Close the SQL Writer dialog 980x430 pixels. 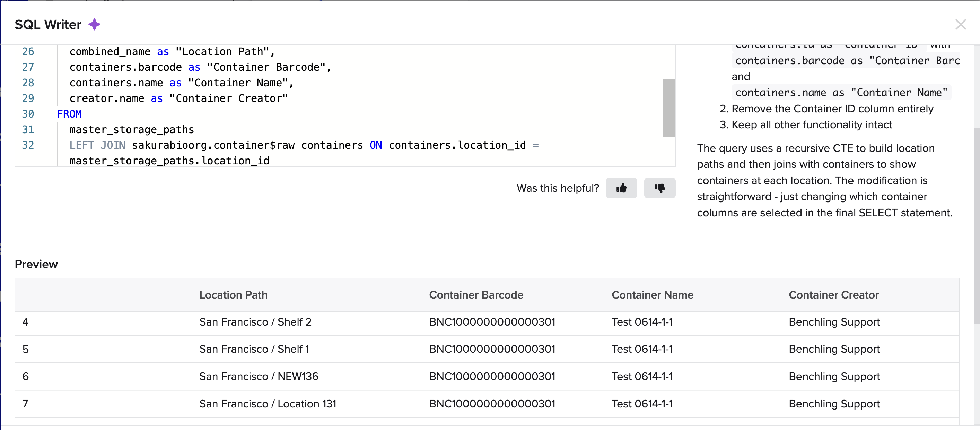point(960,25)
